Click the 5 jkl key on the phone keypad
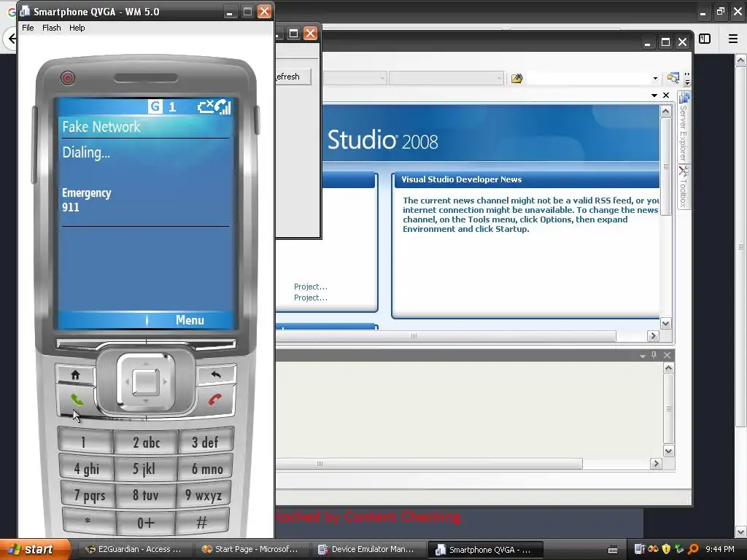Image resolution: width=747 pixels, height=560 pixels. tap(145, 469)
